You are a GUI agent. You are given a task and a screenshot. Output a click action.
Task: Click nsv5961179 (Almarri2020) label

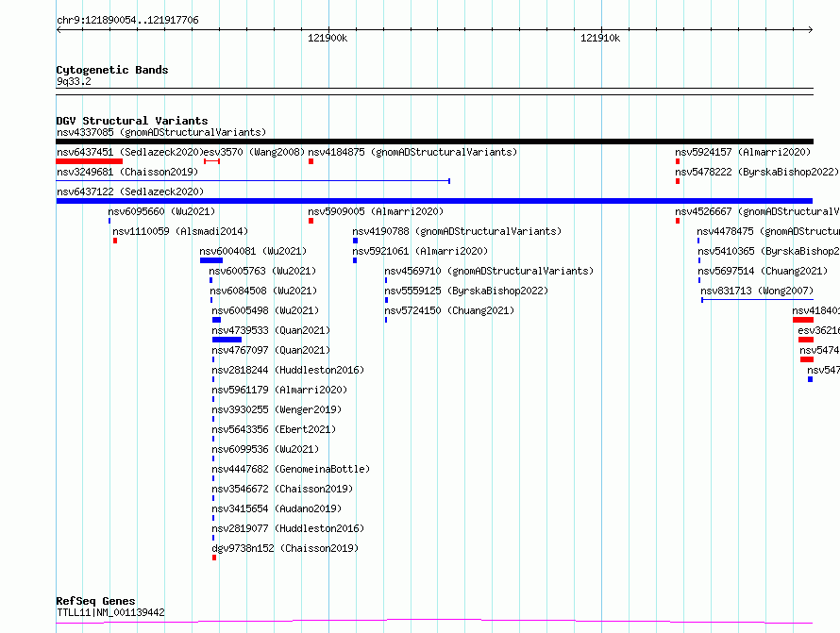[279, 390]
